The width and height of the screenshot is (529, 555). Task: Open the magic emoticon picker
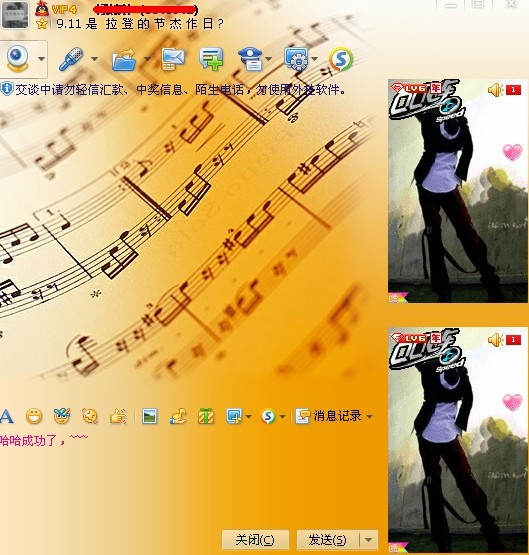point(62,416)
